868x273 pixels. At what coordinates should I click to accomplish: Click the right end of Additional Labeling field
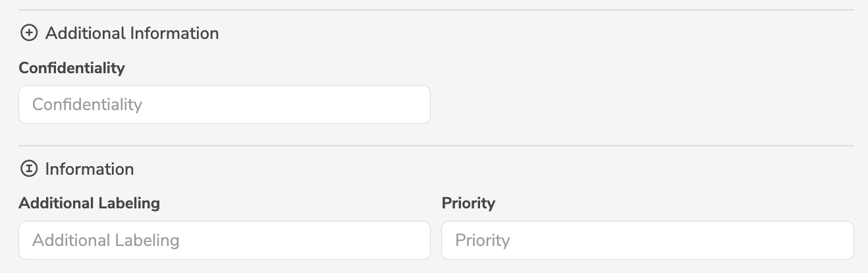pyautogui.click(x=415, y=240)
